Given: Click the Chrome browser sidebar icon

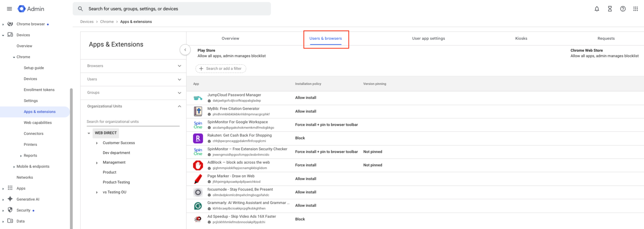Looking at the screenshot, I should 10,24.
